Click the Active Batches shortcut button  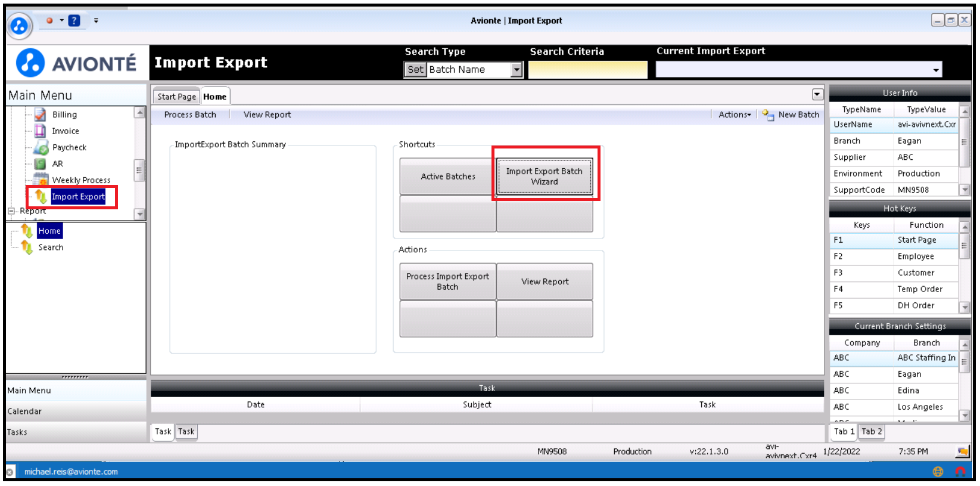pyautogui.click(x=448, y=177)
